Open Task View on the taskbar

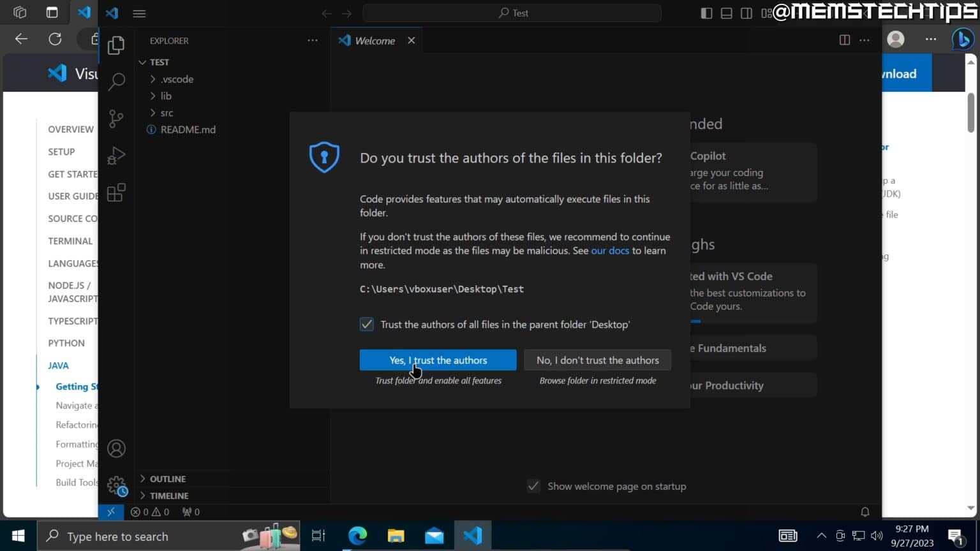coord(318,536)
